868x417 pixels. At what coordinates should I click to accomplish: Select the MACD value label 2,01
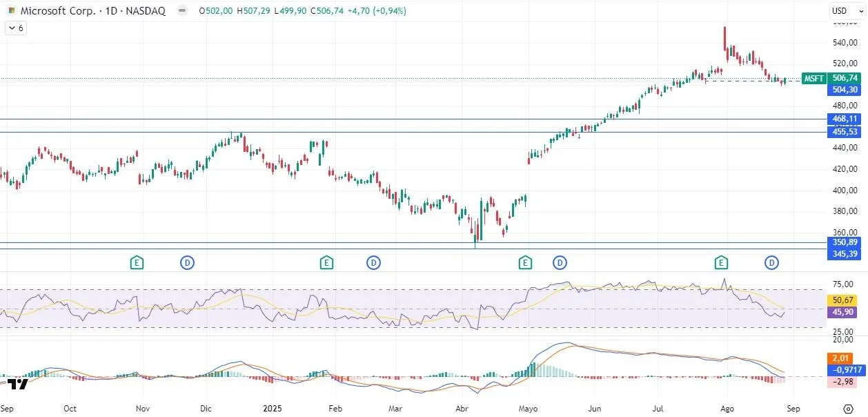click(x=840, y=358)
